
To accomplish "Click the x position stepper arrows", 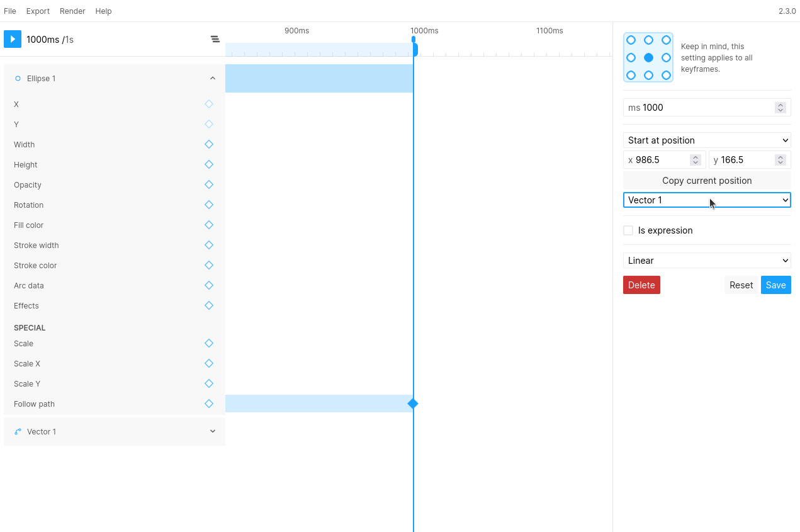I will click(696, 160).
